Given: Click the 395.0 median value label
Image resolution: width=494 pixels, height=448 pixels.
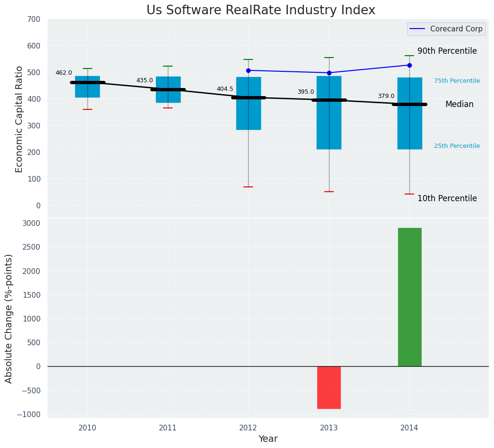Looking at the screenshot, I should coord(306,92).
